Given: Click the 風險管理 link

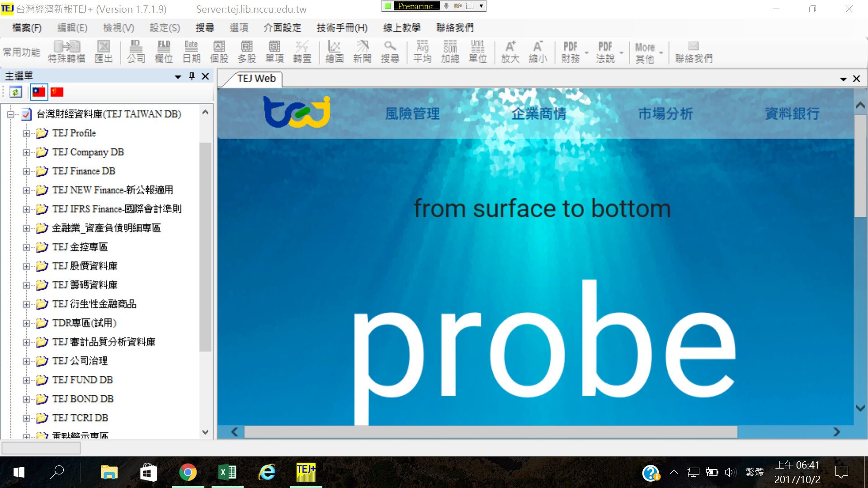Looking at the screenshot, I should coord(412,113).
